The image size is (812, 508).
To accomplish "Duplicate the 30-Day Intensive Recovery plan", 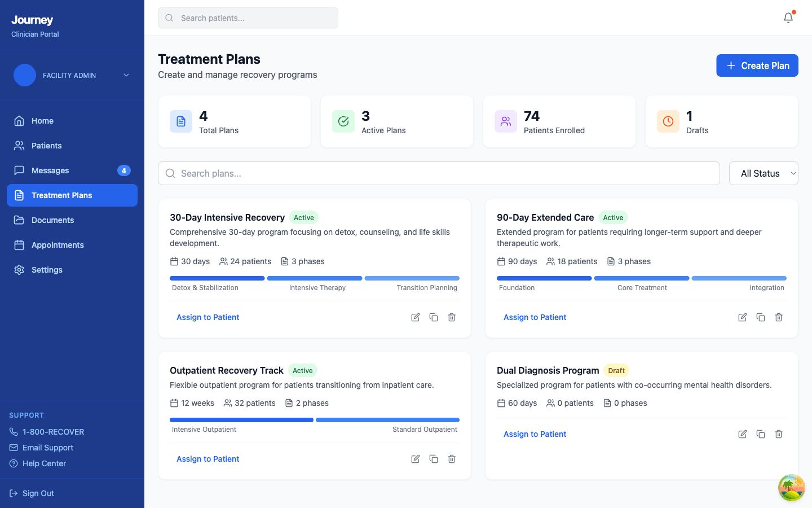I will tap(434, 317).
